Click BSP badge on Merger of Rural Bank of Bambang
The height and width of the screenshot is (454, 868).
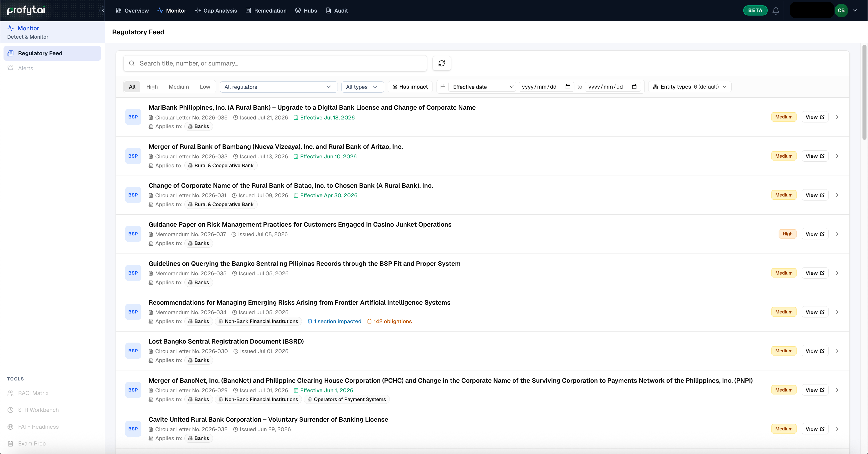tap(133, 156)
